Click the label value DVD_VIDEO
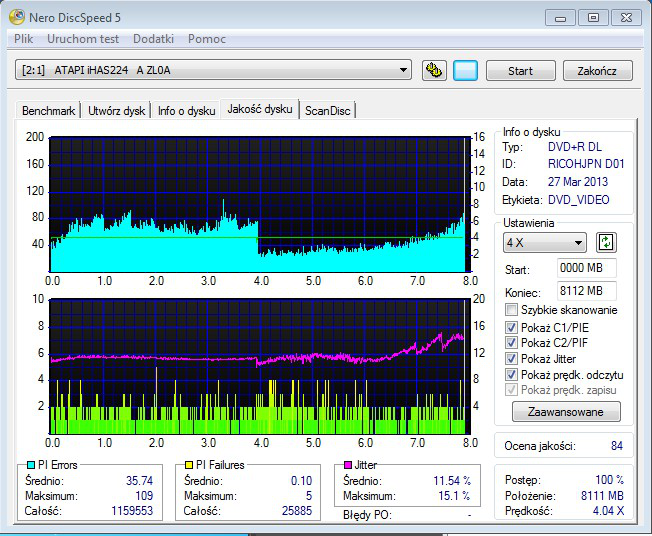Image resolution: width=652 pixels, height=536 pixels. [578, 200]
